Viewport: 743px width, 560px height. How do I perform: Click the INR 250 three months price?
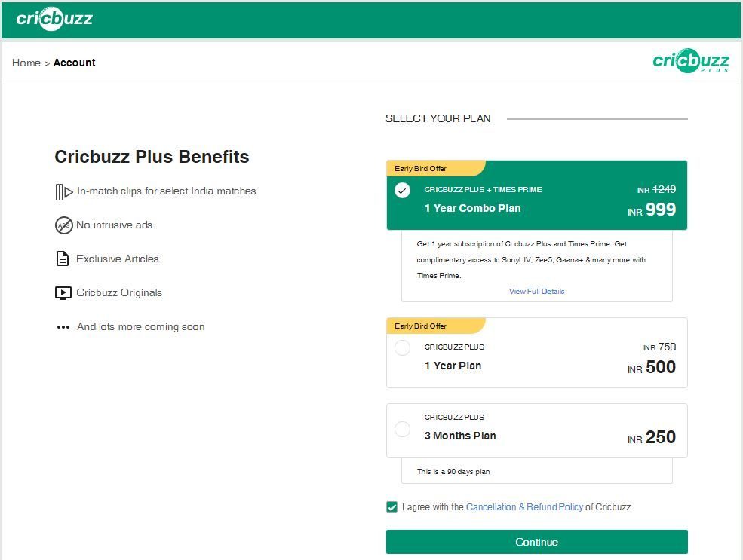click(652, 438)
